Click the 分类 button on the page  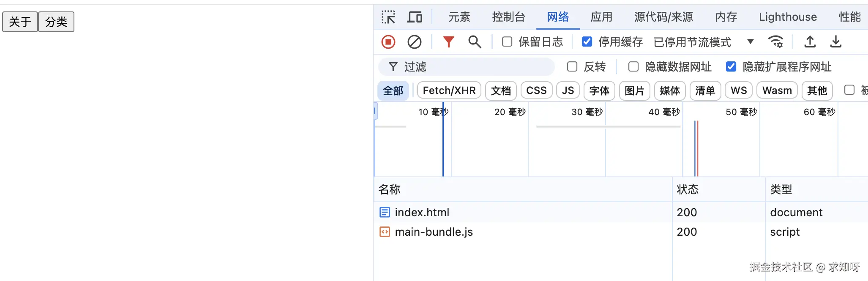[x=56, y=22]
